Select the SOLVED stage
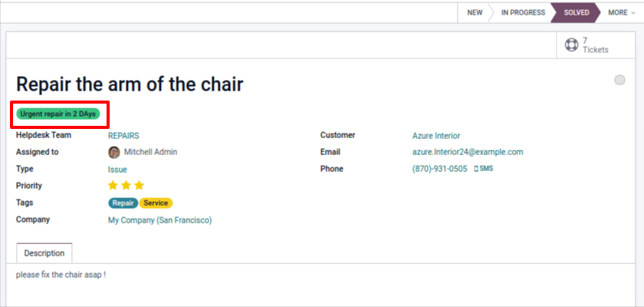Screen dimensions: 644x307 [x=577, y=12]
